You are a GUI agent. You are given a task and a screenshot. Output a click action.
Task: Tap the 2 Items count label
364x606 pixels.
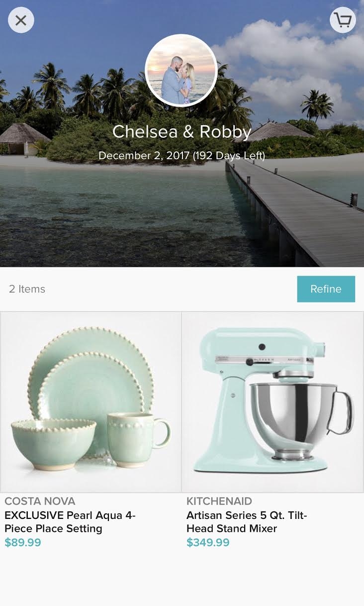(x=27, y=289)
